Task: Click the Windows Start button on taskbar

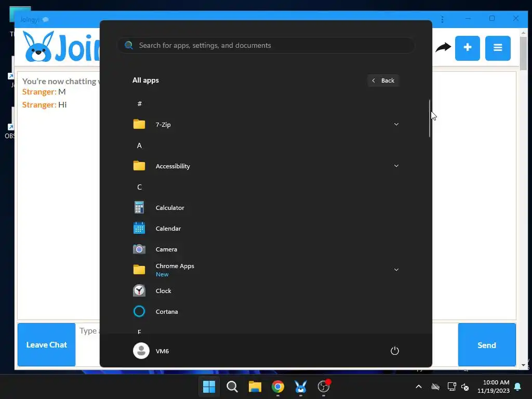Action: 209,387
